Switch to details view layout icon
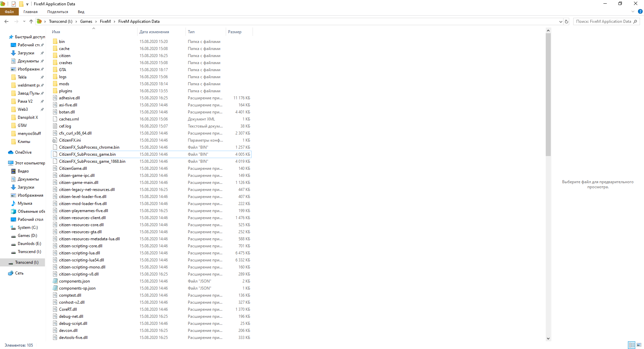The image size is (644, 349). 632,345
